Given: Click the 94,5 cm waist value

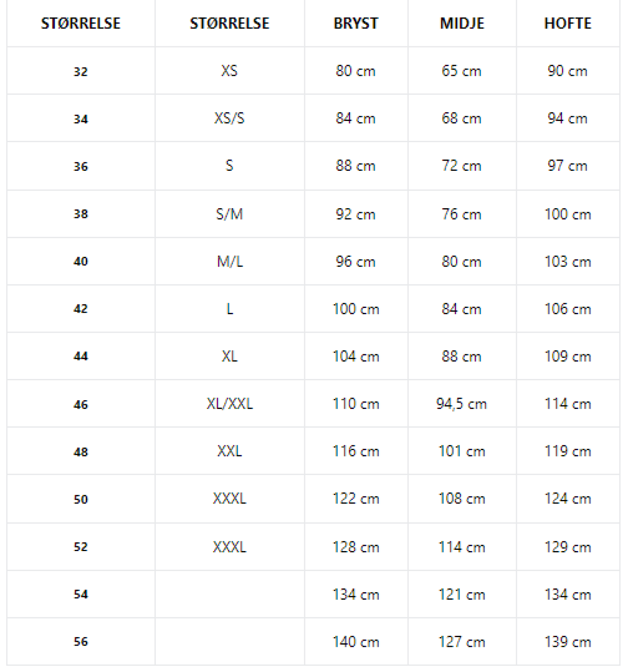Looking at the screenshot, I should click(462, 404).
